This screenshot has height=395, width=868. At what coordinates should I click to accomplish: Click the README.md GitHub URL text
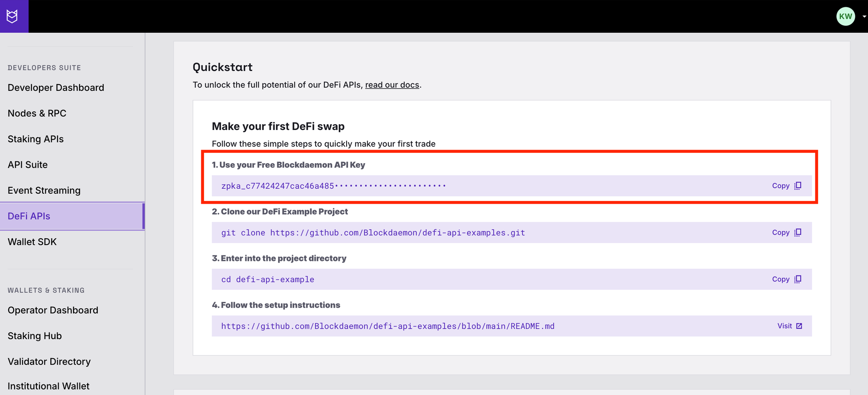tap(388, 326)
